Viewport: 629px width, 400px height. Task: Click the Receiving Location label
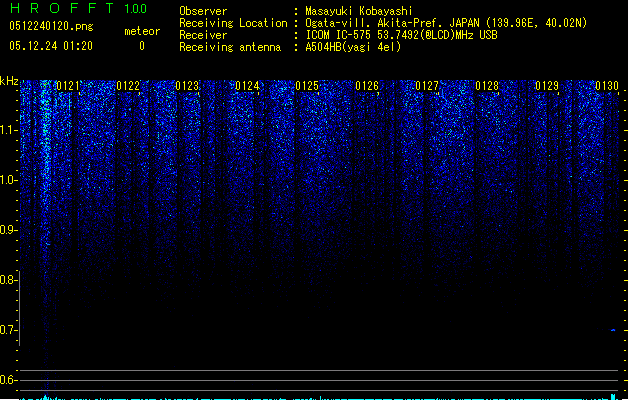(x=233, y=23)
